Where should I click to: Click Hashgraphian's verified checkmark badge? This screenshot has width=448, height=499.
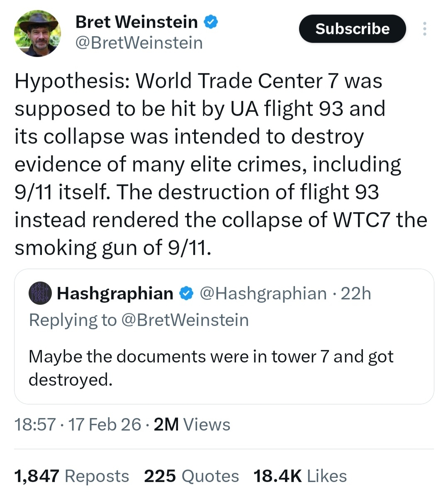186,294
